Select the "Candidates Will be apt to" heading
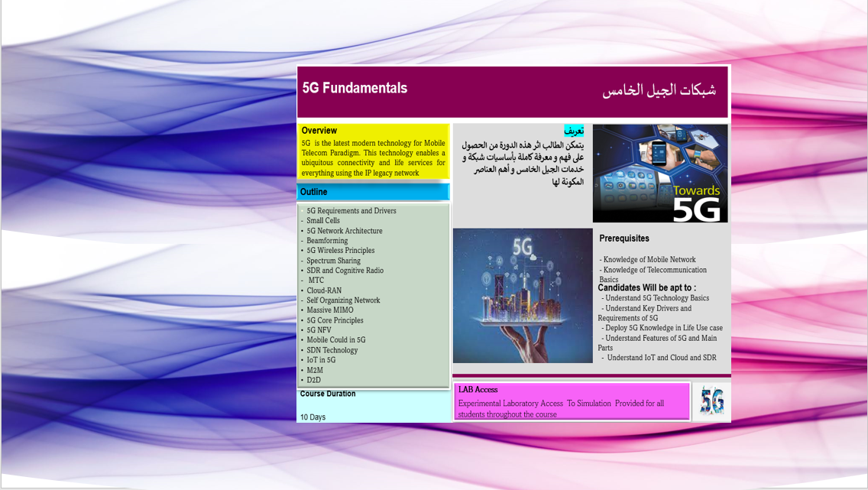 (646, 288)
